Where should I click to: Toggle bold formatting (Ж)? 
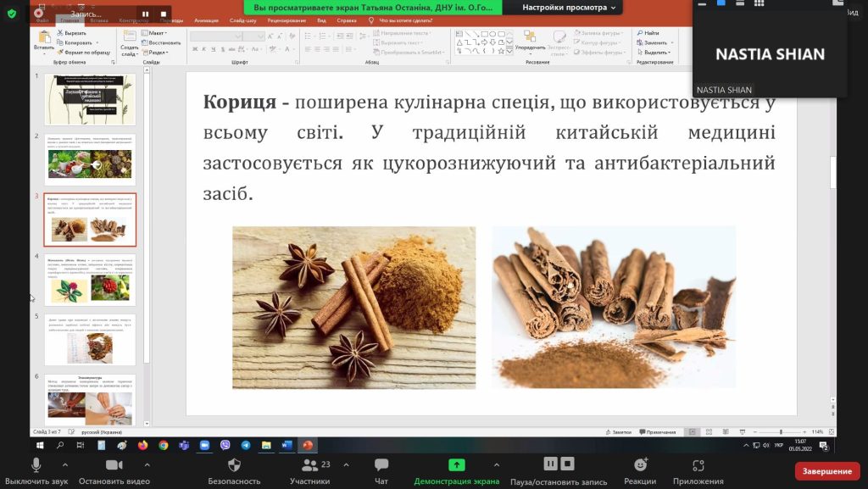[195, 49]
